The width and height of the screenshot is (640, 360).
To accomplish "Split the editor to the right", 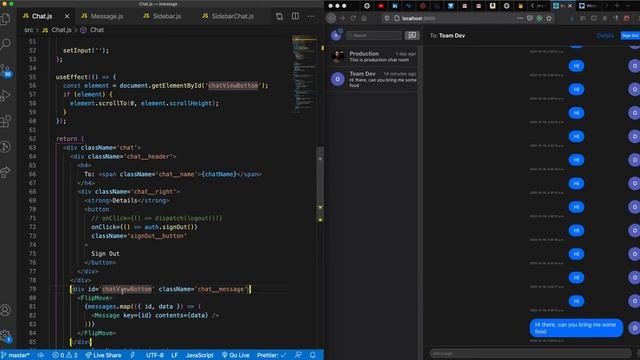I will click(x=295, y=16).
